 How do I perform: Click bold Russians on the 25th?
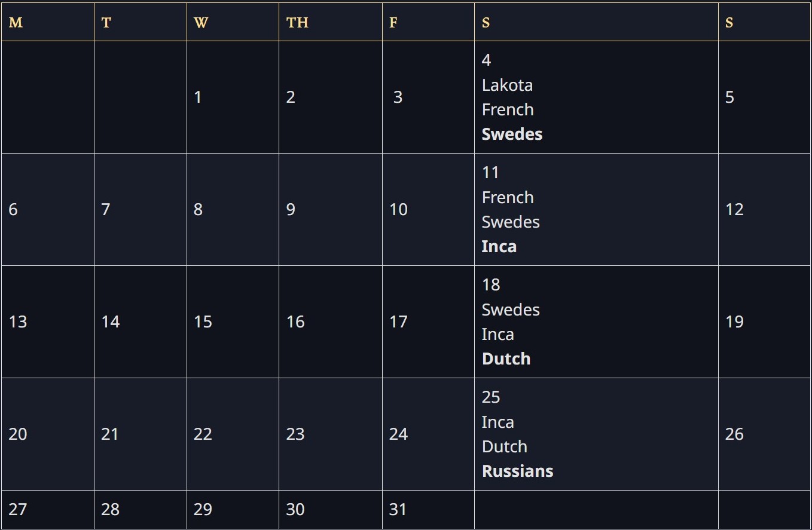(x=517, y=471)
